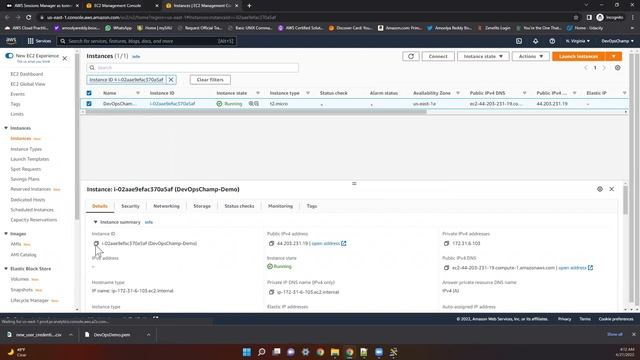
Task: Switch to the Monitoring tab
Action: [x=280, y=206]
